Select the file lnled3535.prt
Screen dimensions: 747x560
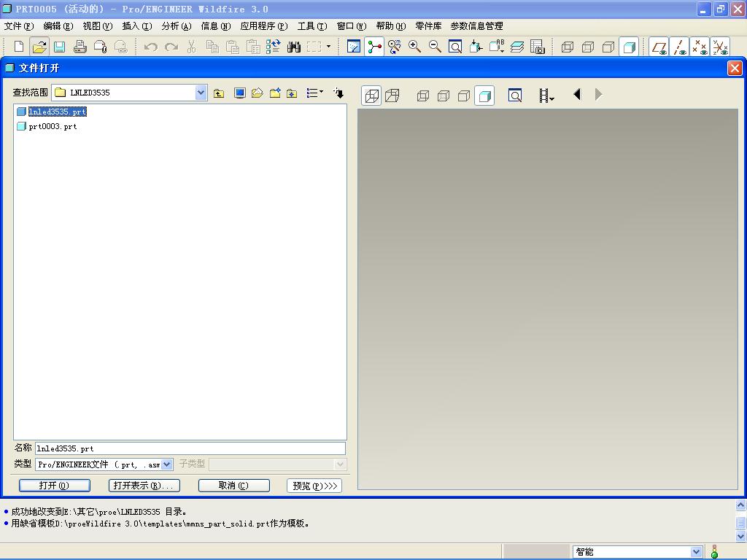pos(57,112)
